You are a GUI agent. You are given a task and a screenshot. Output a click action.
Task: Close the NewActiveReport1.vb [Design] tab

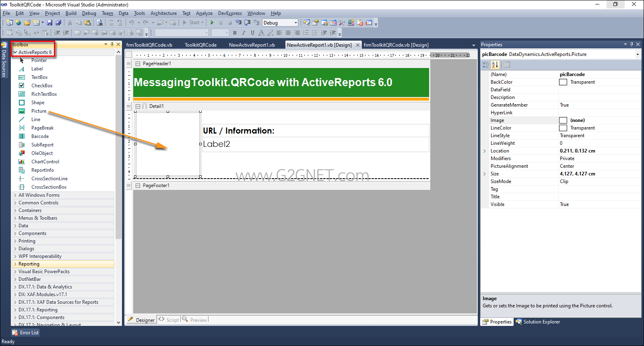[x=358, y=45]
